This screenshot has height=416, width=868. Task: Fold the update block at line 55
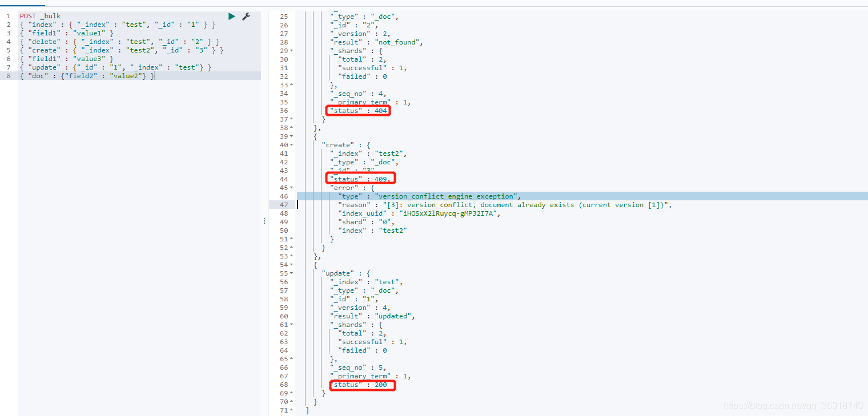point(292,273)
